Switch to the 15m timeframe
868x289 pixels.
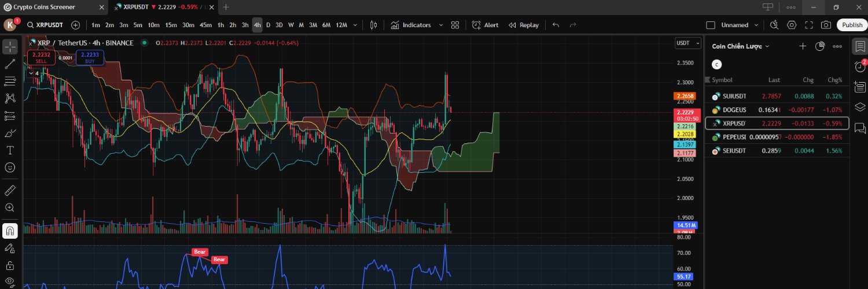[x=171, y=25]
